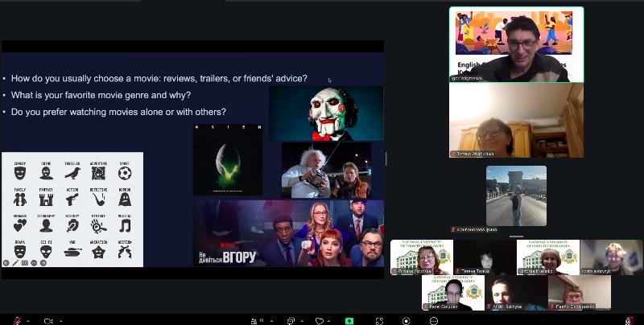Open the participants list showing 10
Screen dimensions: 644x325
262,320
